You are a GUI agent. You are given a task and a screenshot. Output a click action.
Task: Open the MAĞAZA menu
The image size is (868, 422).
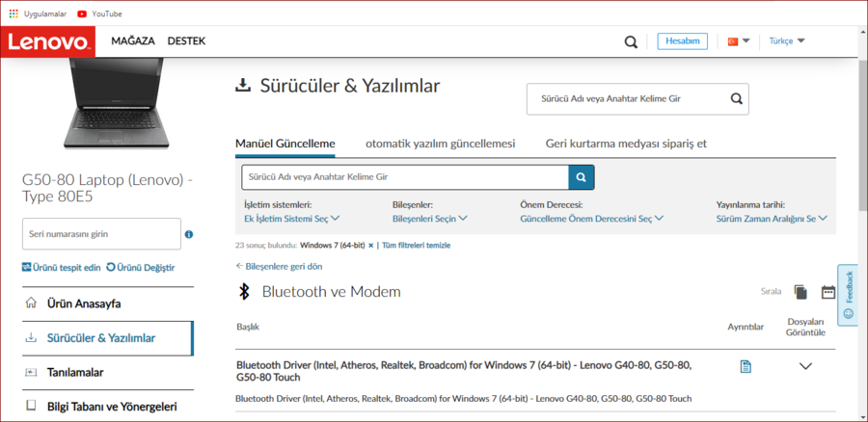pyautogui.click(x=133, y=40)
